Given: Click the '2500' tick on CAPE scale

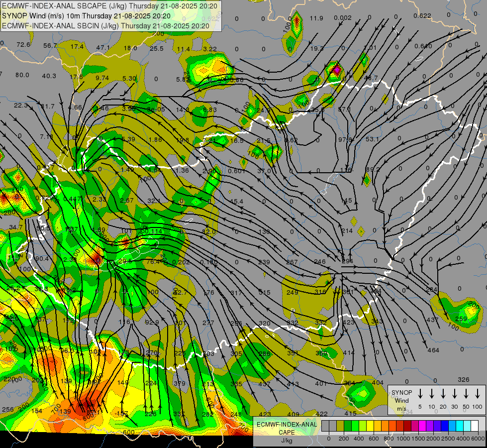Looking at the screenshot, I should (448, 439).
